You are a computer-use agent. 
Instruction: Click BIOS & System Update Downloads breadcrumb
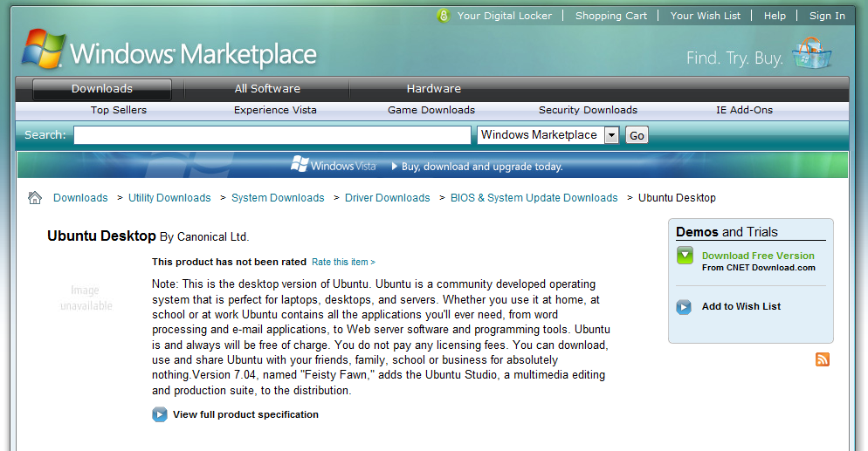[534, 198]
